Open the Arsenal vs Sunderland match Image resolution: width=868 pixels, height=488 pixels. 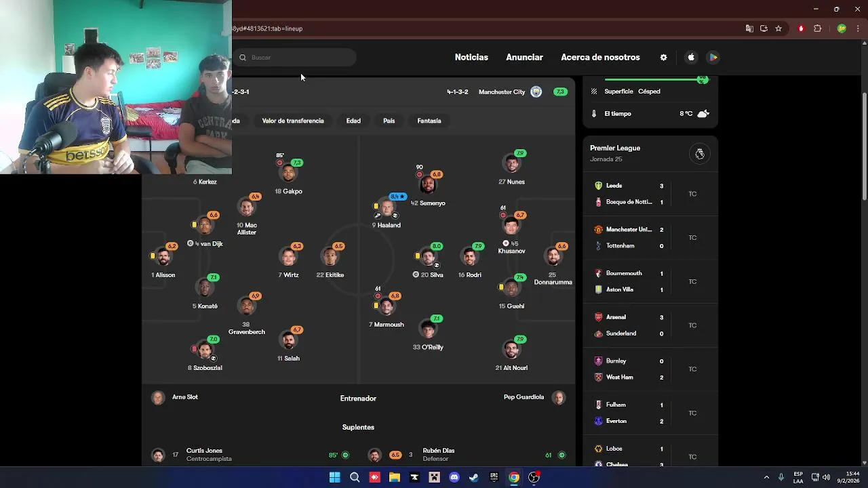pos(650,325)
